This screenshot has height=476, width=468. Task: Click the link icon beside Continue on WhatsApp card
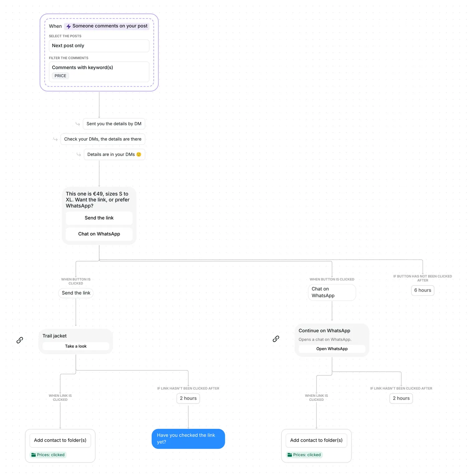point(276,339)
